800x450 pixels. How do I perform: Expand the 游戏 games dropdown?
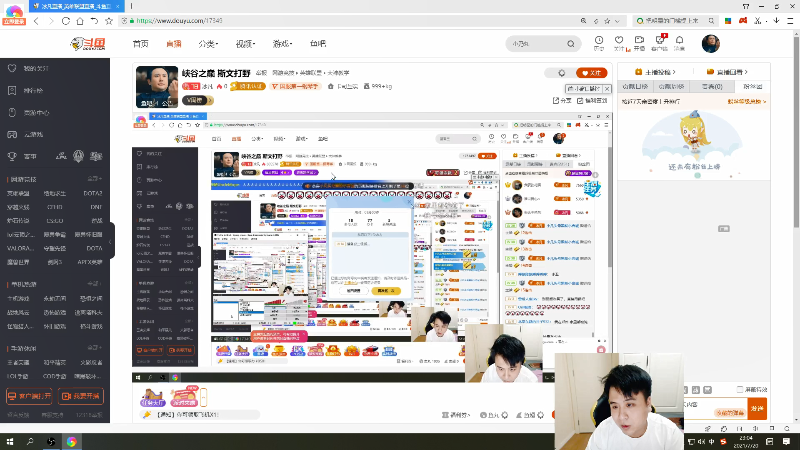(x=282, y=44)
